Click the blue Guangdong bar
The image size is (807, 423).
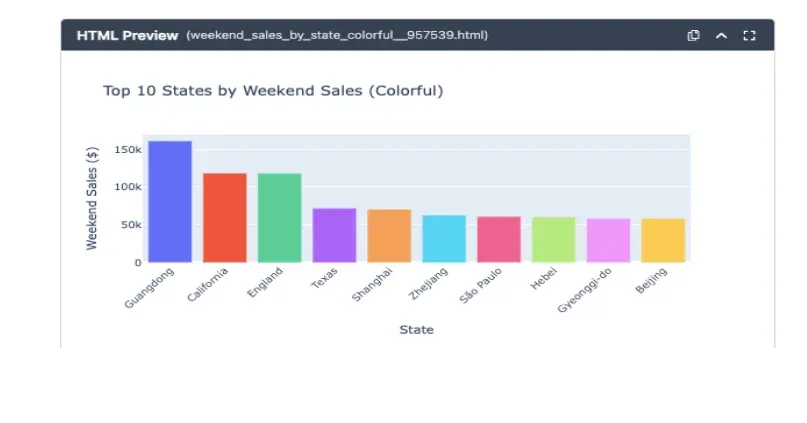pos(170,202)
